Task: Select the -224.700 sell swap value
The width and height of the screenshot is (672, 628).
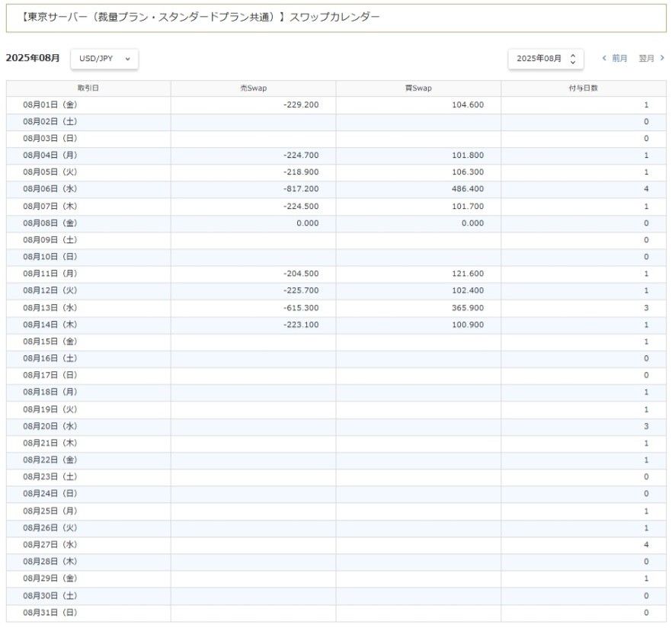Action: (301, 155)
